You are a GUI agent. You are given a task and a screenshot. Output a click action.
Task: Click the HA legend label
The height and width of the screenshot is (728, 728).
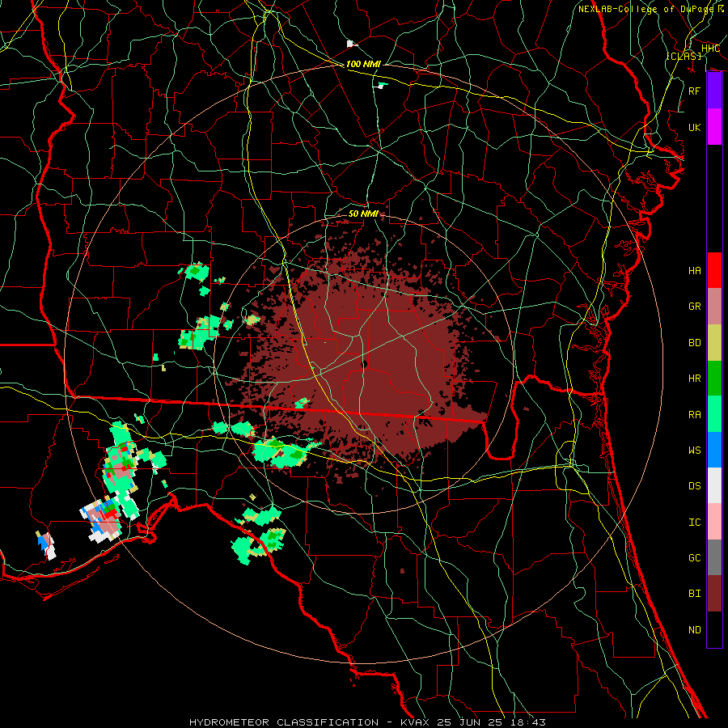[694, 270]
